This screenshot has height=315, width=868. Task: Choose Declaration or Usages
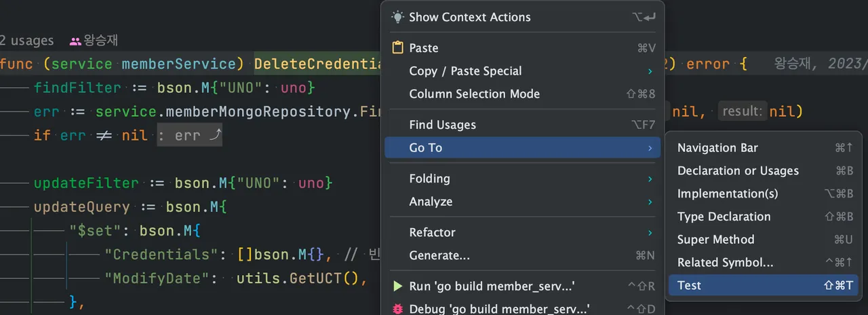tap(738, 171)
